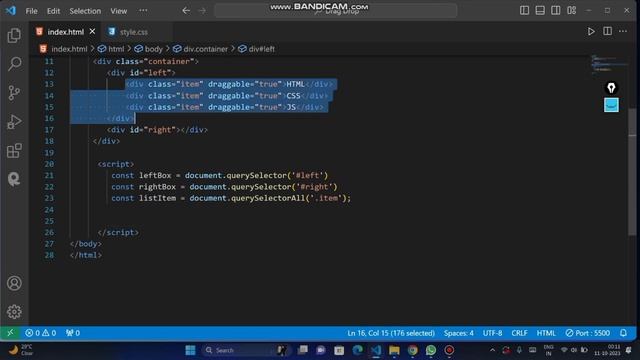The height and width of the screenshot is (360, 640).
Task: Open the Selection menu
Action: coord(85,11)
